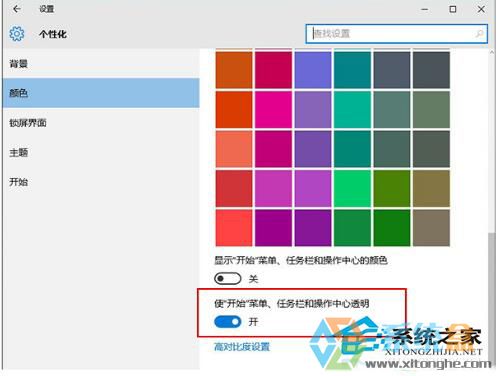Viewport: 502px width, 376px height.
Task: Choose the crimson swatch in top row
Action: point(273,70)
